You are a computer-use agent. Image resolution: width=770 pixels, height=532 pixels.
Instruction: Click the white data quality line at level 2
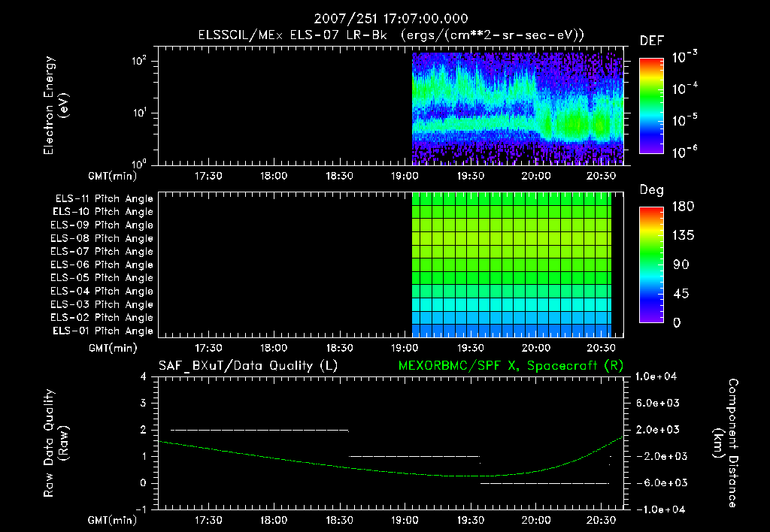[x=259, y=431]
